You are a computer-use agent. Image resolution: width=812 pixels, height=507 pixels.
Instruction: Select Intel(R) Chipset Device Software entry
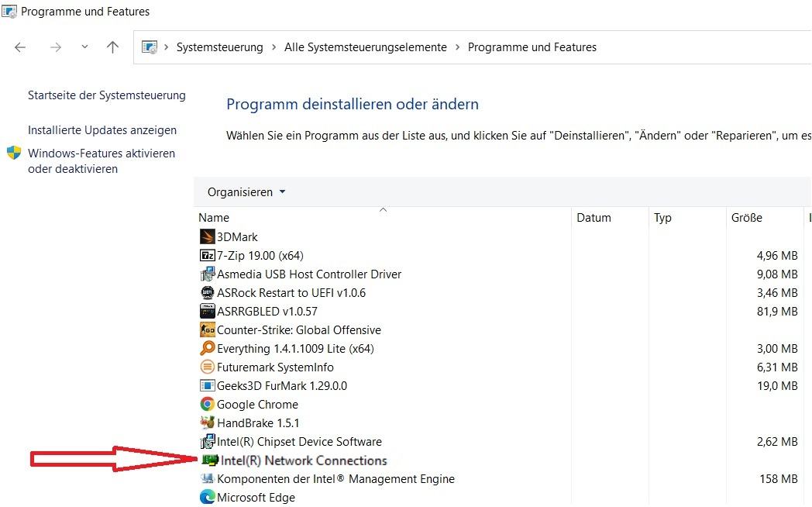click(x=299, y=442)
